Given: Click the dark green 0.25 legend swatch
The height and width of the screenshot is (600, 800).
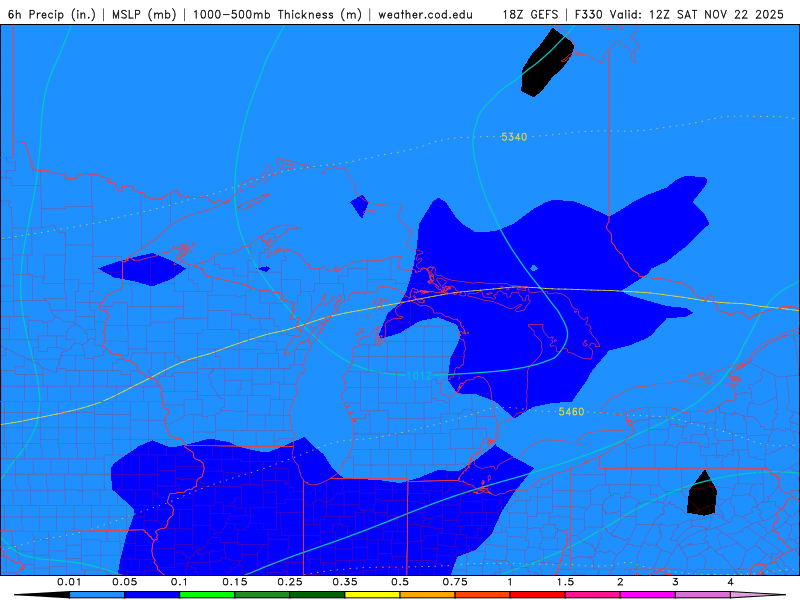Looking at the screenshot, I should point(317,595).
